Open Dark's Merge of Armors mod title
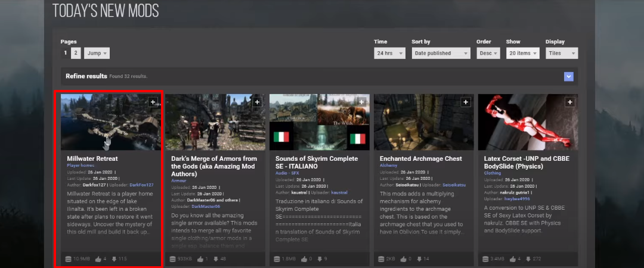The image size is (644, 268). [x=214, y=166]
